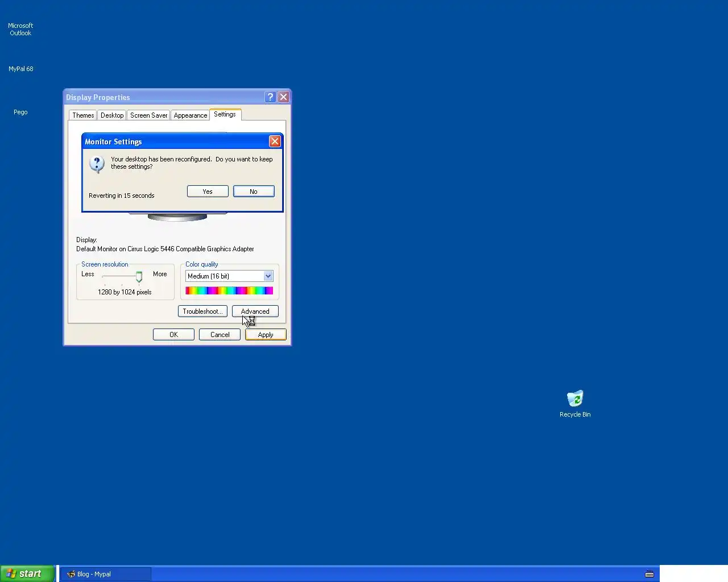Select the MyPal 68 desktop shortcut
The image size is (728, 582).
pos(20,69)
